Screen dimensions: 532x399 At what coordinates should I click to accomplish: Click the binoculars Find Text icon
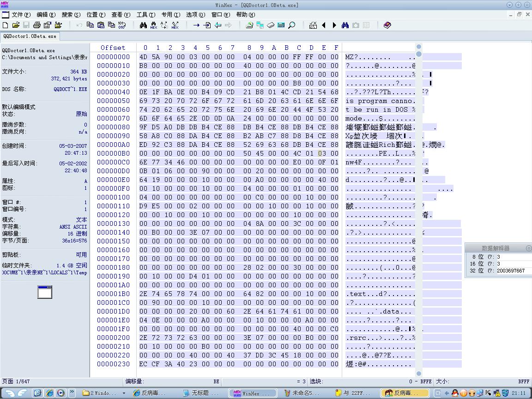143,25
